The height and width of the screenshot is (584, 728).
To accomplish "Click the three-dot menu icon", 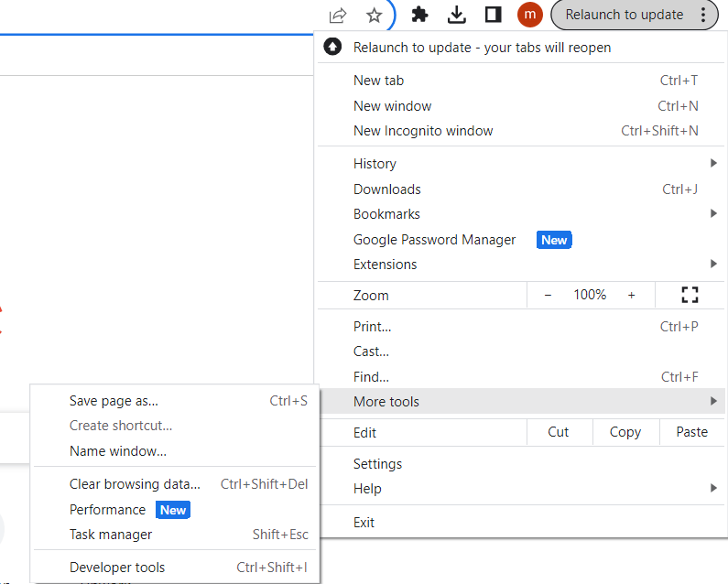I will tap(702, 15).
